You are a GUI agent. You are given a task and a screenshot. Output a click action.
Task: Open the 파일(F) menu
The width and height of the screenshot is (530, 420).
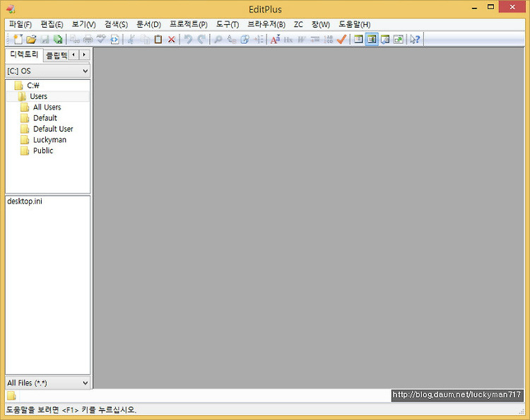20,24
